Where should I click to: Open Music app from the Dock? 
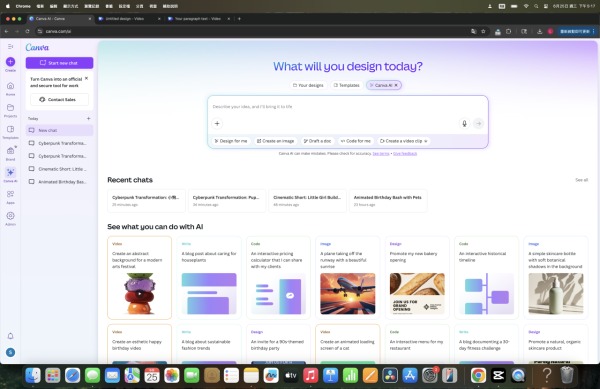[x=310, y=376]
